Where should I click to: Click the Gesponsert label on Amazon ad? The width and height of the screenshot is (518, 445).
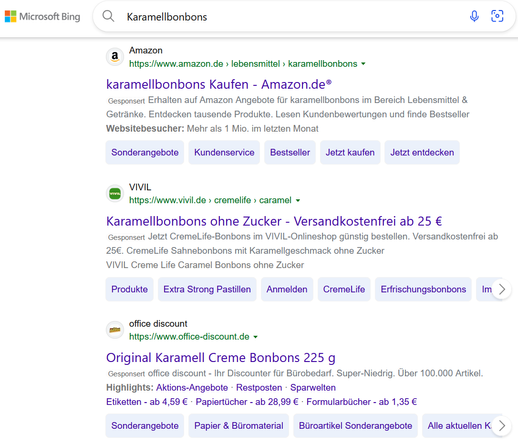click(126, 101)
